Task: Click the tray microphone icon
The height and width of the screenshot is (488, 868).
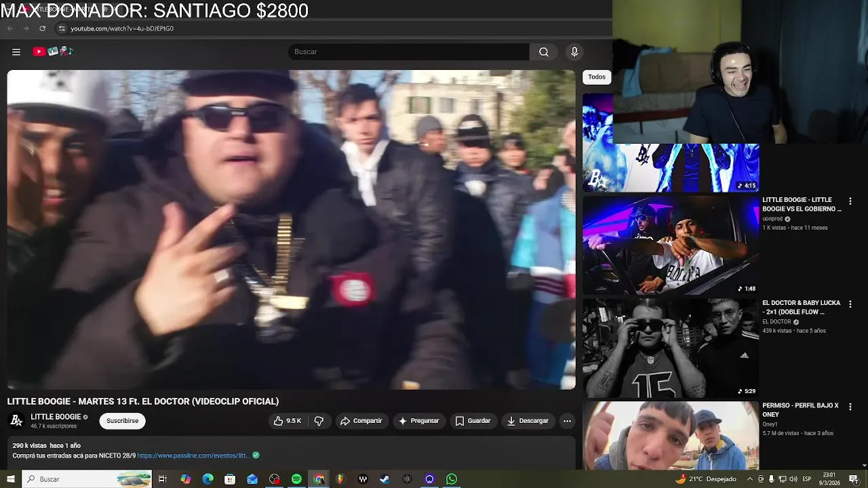Action: click(x=771, y=479)
